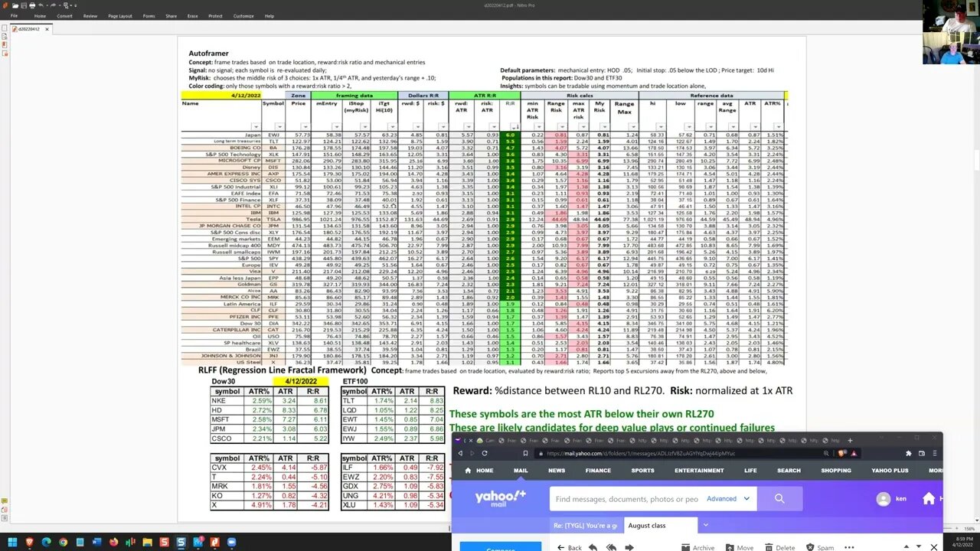Click the TSLA symbol cell
The width and height of the screenshot is (980, 551).
(x=273, y=220)
